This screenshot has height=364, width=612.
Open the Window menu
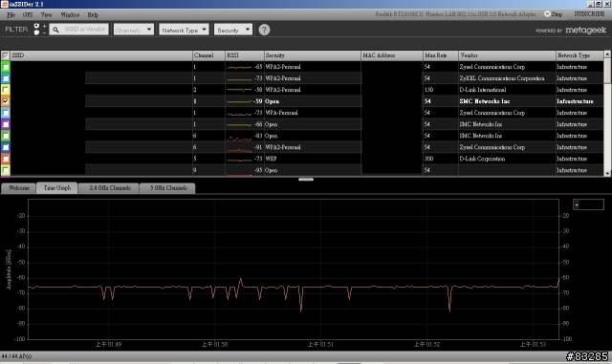pyautogui.click(x=70, y=15)
